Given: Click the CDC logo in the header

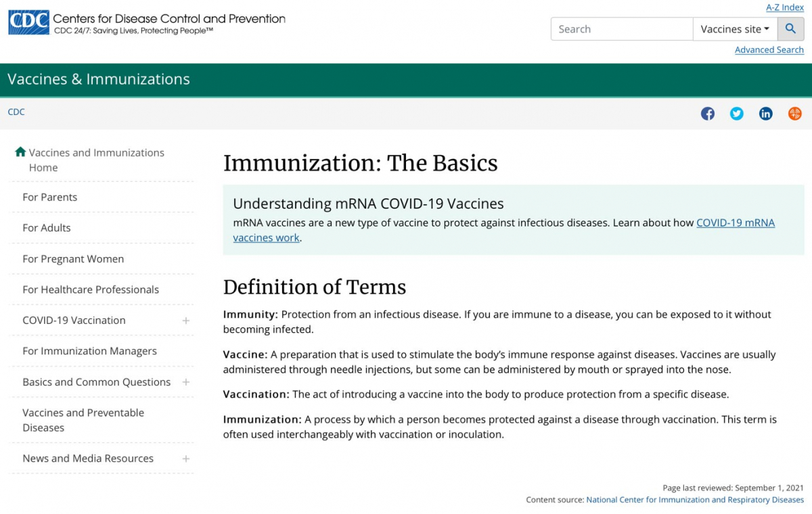Looking at the screenshot, I should (x=28, y=22).
